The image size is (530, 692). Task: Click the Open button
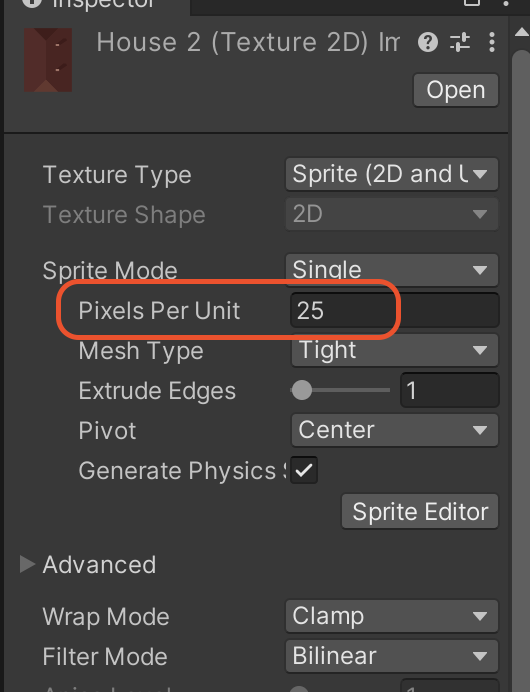456,90
